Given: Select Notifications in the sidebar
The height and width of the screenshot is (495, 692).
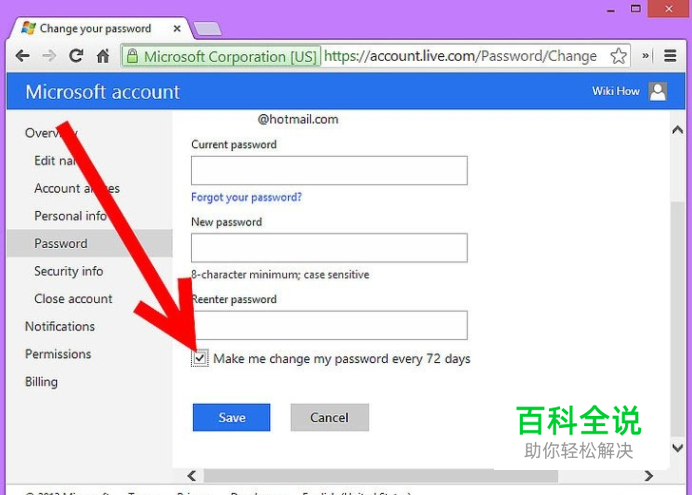Looking at the screenshot, I should (x=60, y=326).
